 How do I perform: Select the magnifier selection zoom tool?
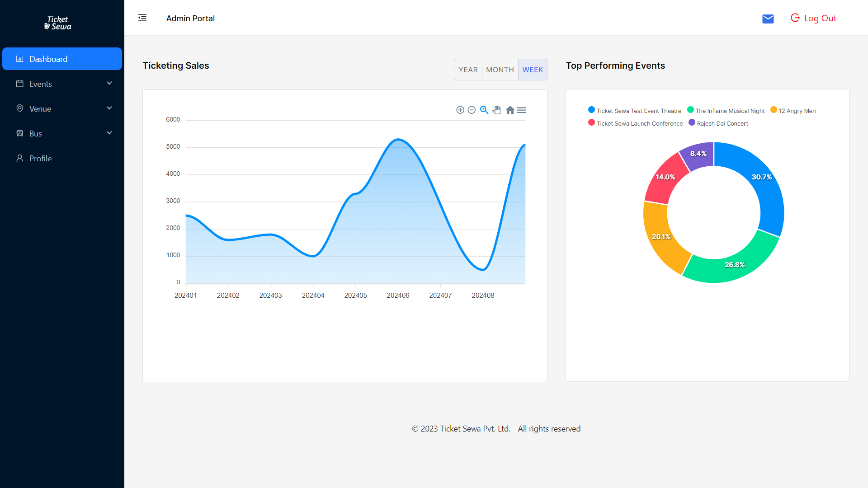click(484, 110)
